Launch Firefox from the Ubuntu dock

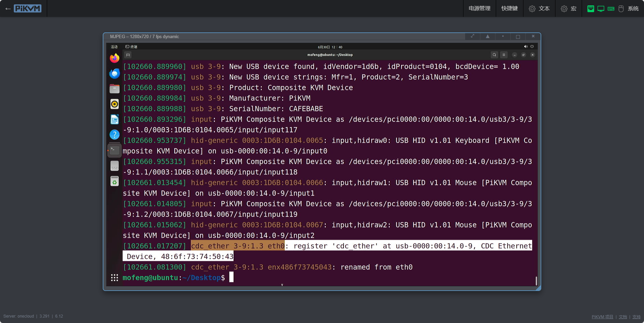point(115,58)
